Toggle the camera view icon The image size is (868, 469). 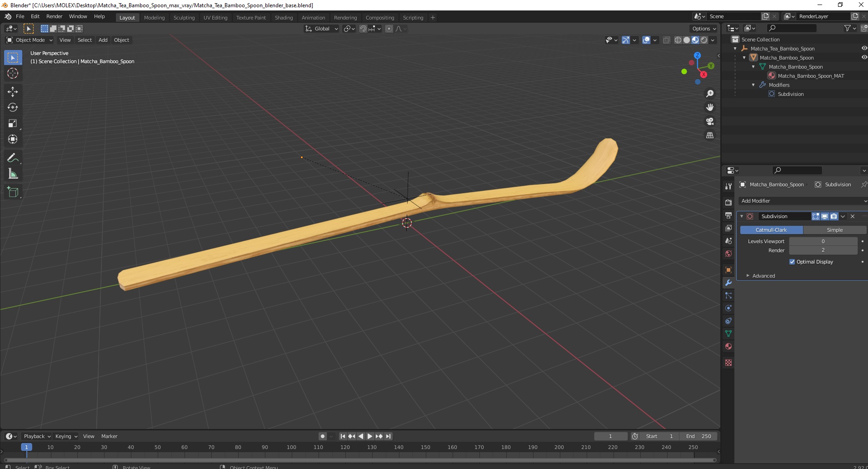(710, 121)
